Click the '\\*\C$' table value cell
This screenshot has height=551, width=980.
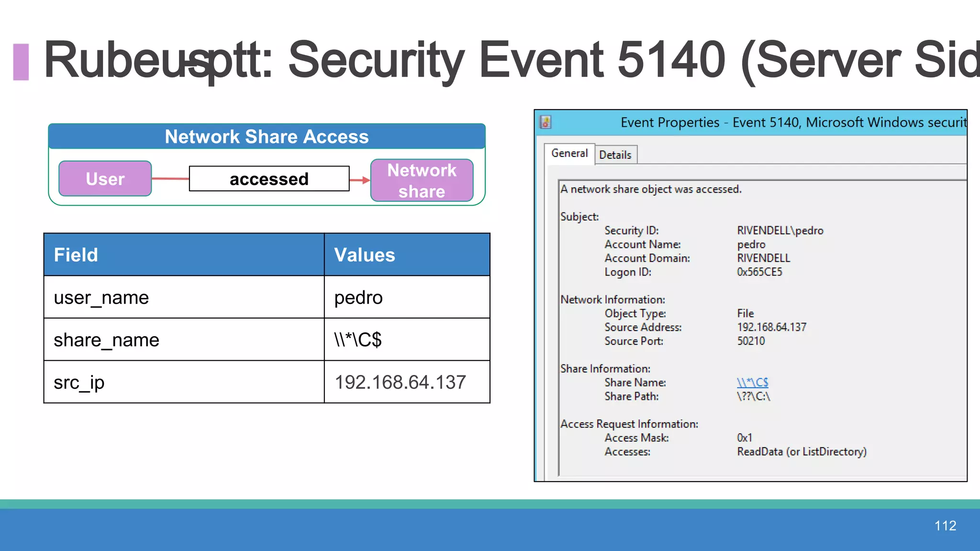coord(407,340)
